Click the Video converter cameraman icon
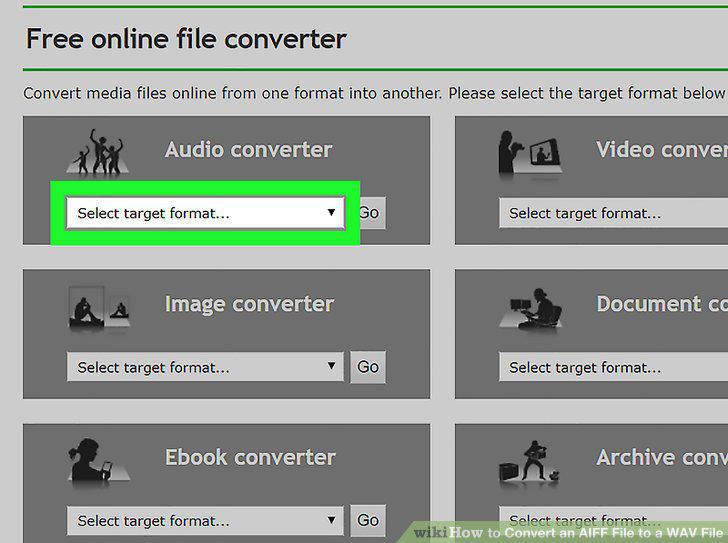This screenshot has width=728, height=543. 530,153
